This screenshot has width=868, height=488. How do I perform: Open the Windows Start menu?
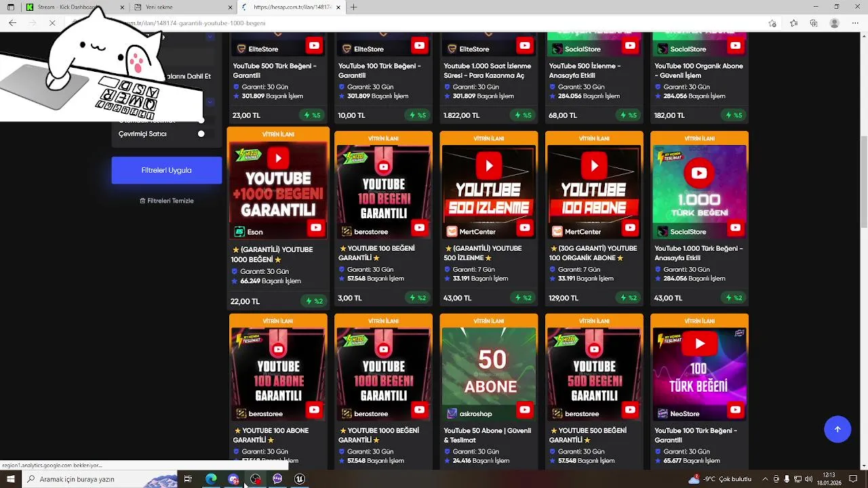[x=10, y=479]
